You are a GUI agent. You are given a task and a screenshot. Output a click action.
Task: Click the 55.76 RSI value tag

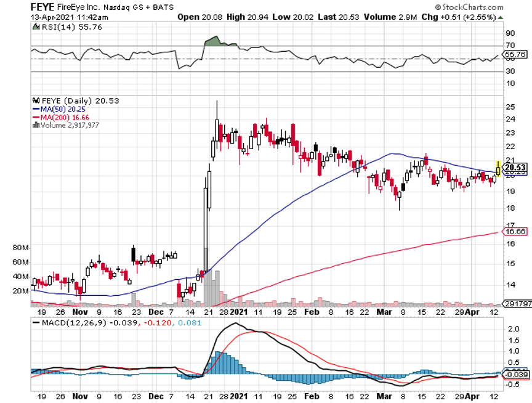[x=515, y=54]
